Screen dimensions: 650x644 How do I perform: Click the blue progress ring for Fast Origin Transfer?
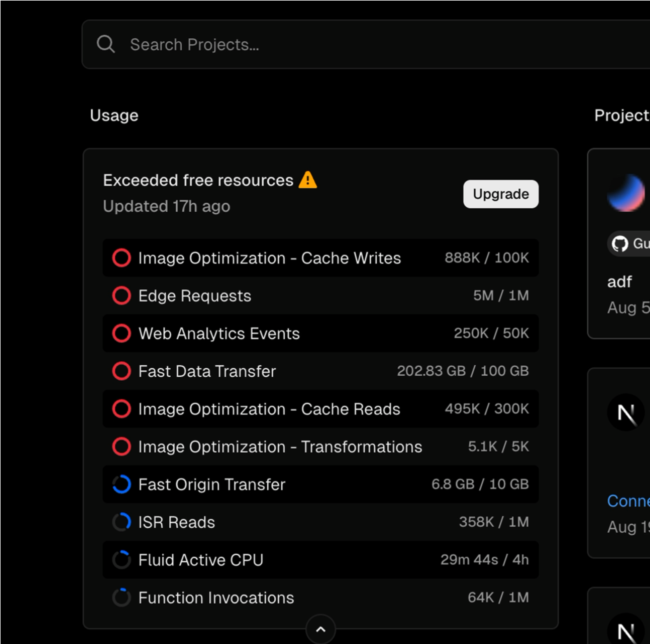click(x=121, y=484)
